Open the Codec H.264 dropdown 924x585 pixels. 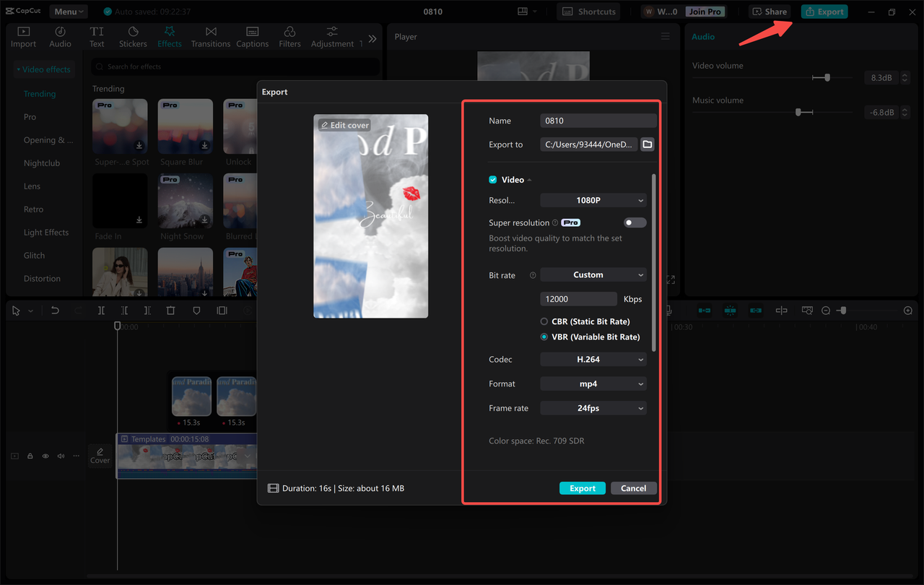(x=593, y=360)
